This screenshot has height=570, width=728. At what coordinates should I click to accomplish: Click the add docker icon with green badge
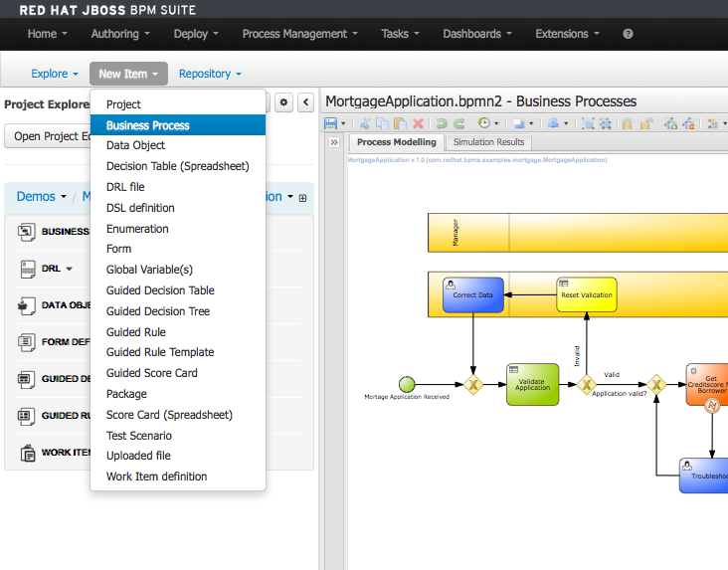[x=670, y=123]
